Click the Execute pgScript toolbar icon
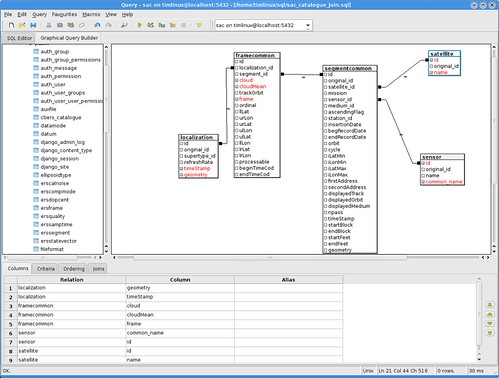The height and width of the screenshot is (378, 499). pos(150,25)
